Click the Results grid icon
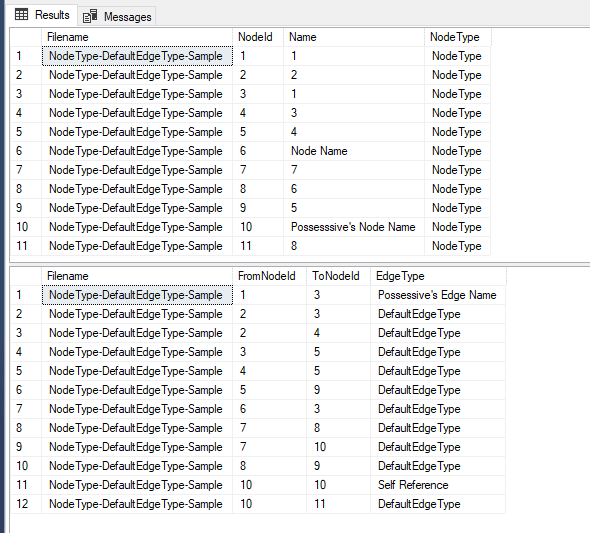Image resolution: width=590 pixels, height=533 pixels. pyautogui.click(x=21, y=15)
